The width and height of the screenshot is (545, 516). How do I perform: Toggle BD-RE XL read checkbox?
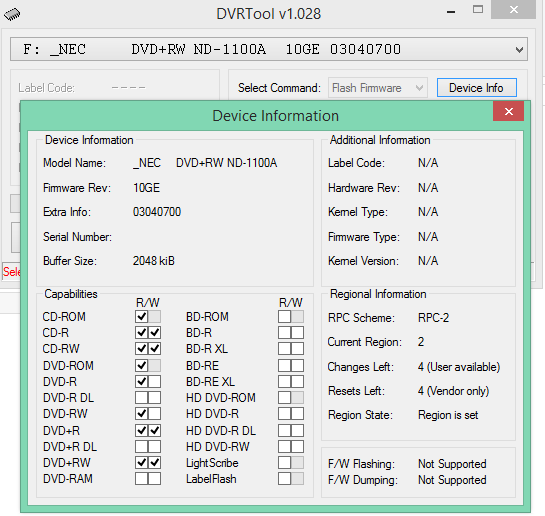coord(284,382)
